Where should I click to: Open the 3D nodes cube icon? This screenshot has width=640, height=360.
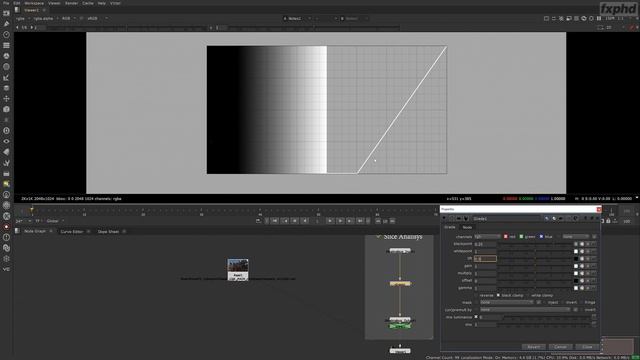(6, 109)
